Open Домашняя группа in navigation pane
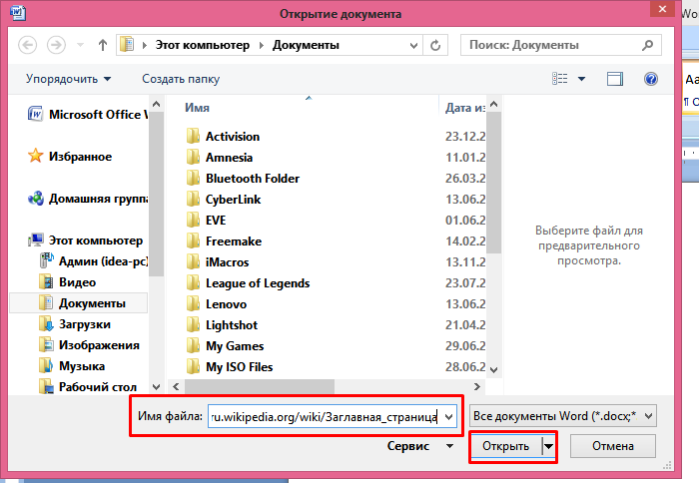 click(x=88, y=198)
